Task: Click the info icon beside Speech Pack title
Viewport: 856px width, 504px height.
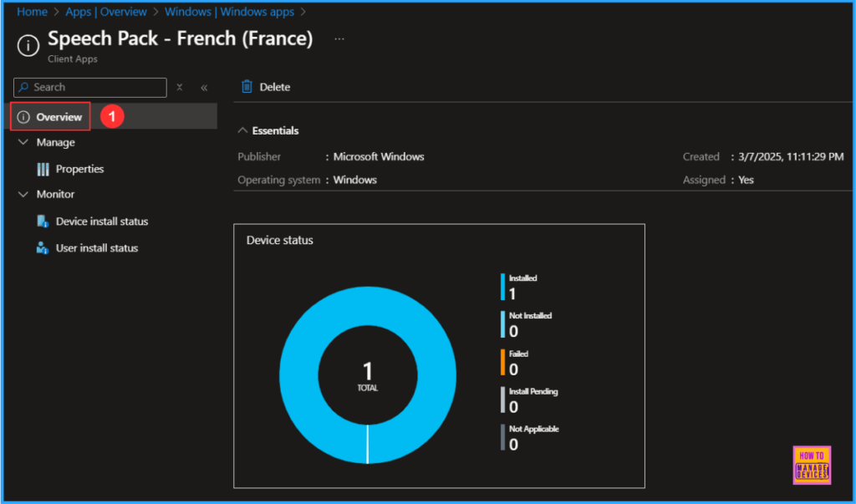Action: (28, 45)
